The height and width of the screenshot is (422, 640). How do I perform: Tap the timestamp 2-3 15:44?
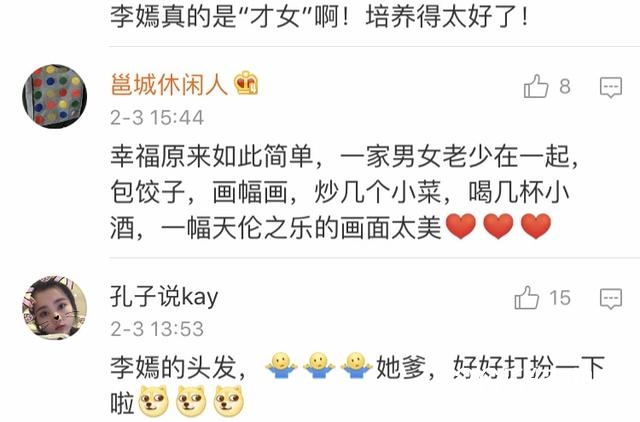point(157,118)
